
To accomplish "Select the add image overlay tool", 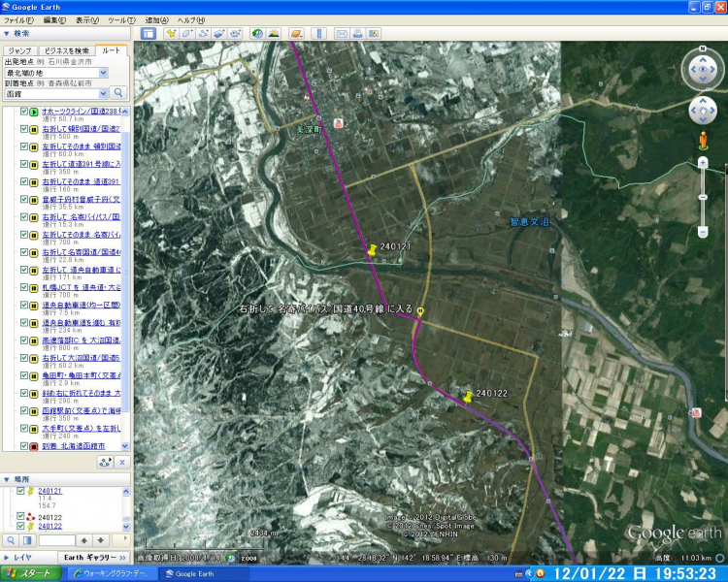I will point(219,33).
